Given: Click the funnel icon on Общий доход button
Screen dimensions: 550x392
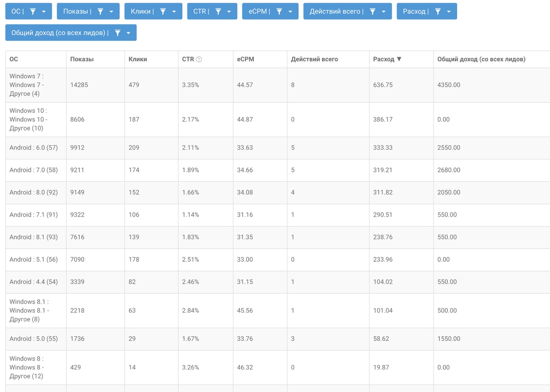Looking at the screenshot, I should (117, 33).
